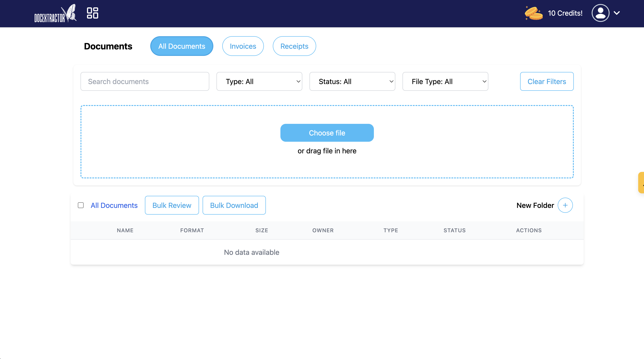Open the Status: All dropdown

[352, 82]
